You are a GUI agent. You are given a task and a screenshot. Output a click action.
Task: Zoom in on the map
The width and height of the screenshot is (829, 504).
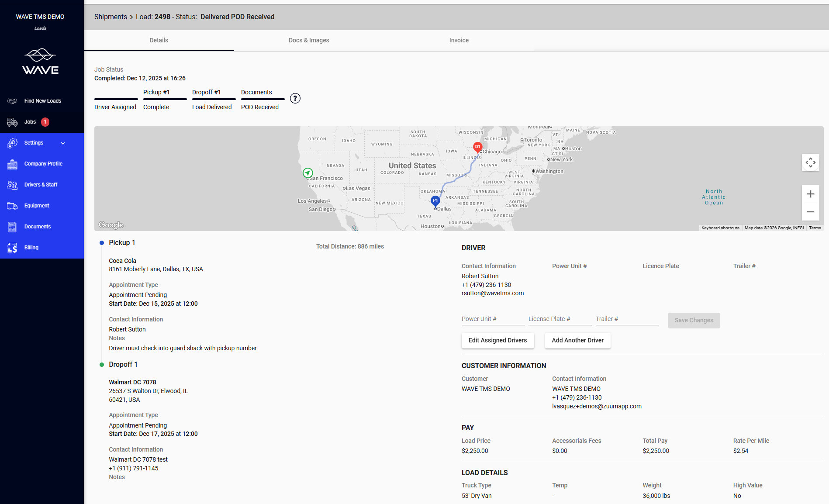tap(810, 194)
